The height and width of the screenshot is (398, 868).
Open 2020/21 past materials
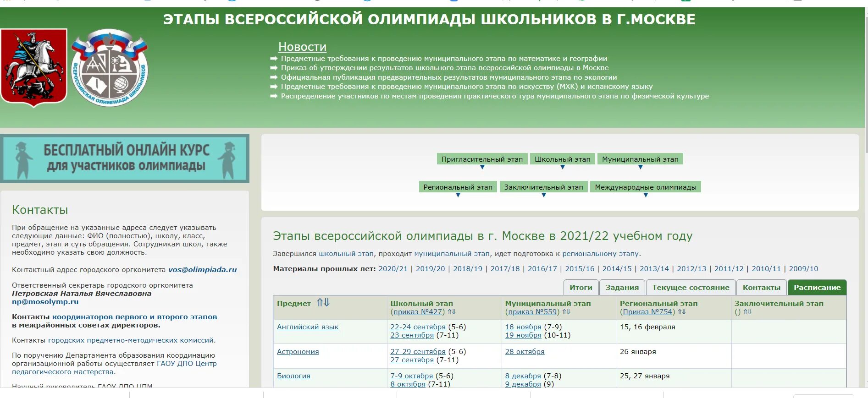click(393, 269)
